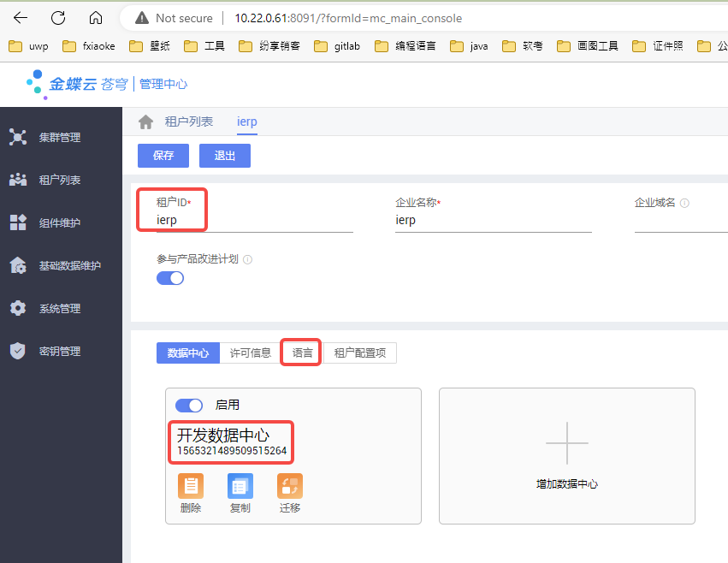The width and height of the screenshot is (728, 563).
Task: Click the 退出 button
Action: (x=225, y=156)
